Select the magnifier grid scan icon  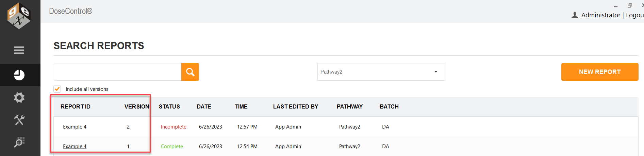click(x=19, y=142)
